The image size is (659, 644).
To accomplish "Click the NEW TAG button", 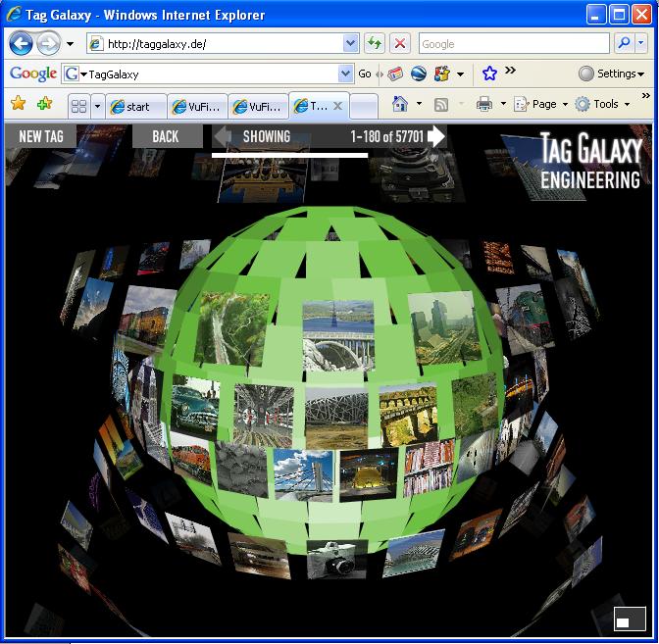I will coord(41,136).
